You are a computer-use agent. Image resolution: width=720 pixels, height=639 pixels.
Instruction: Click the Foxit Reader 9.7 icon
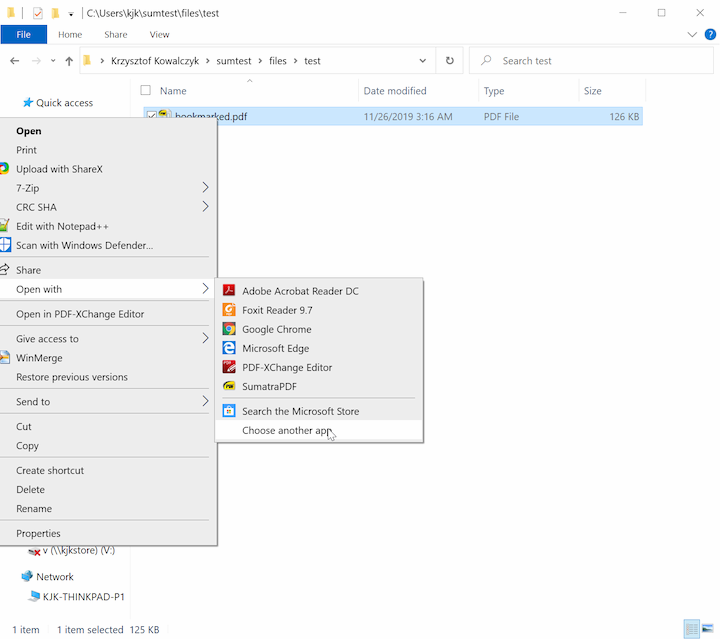(x=228, y=310)
